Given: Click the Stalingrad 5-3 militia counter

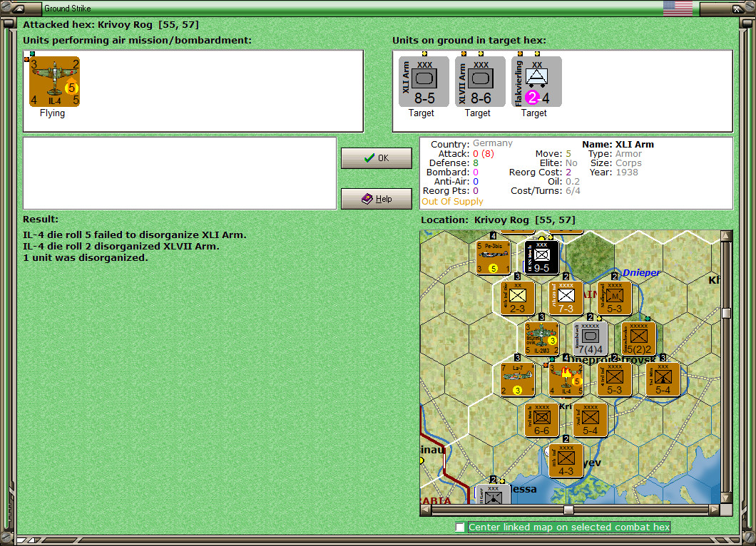Looking at the screenshot, I should pos(614,298).
